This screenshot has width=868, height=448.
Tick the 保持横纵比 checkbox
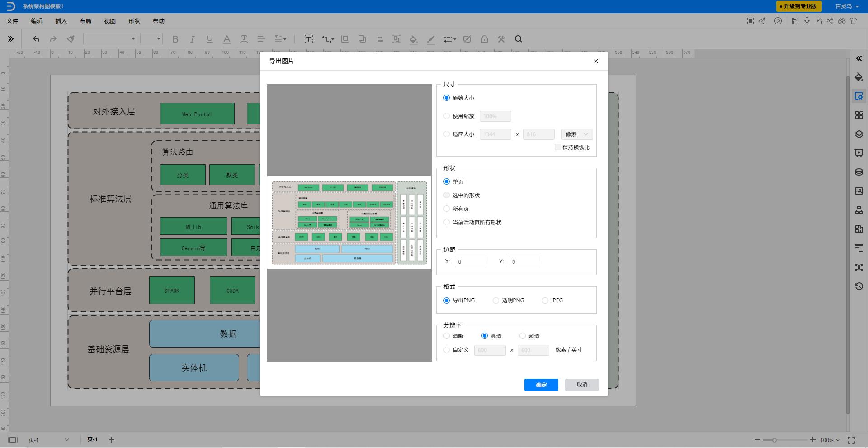click(558, 147)
